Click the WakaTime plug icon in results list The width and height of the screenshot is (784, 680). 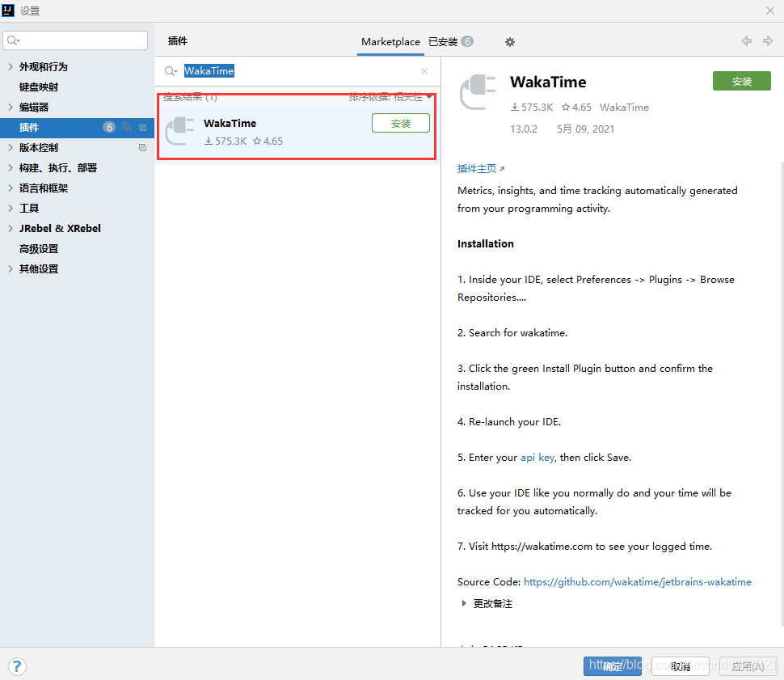(x=179, y=131)
